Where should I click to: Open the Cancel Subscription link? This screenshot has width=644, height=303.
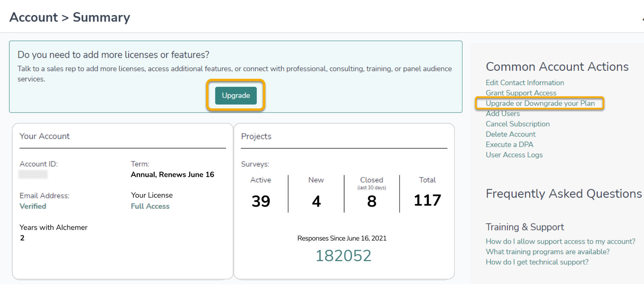click(517, 124)
